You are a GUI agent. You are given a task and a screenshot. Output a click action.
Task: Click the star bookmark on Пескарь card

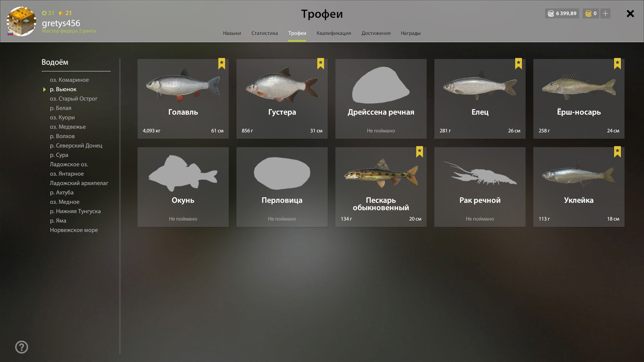(420, 152)
